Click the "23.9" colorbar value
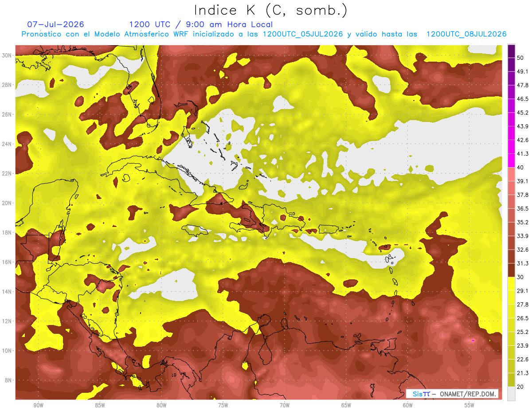The image size is (532, 411). 523,345
